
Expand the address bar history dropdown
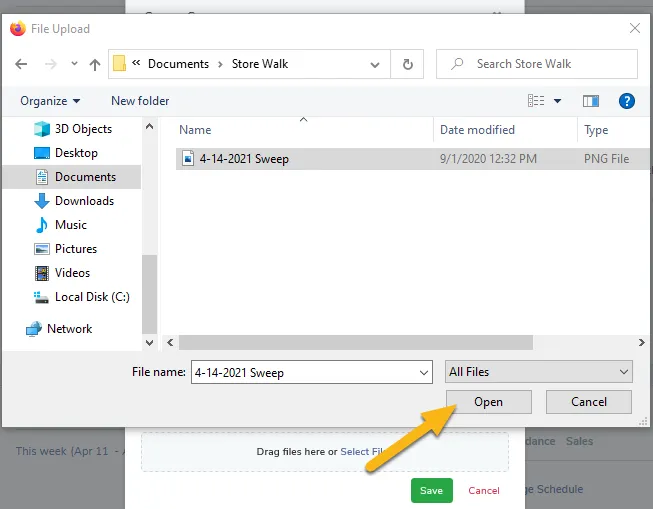tap(375, 65)
